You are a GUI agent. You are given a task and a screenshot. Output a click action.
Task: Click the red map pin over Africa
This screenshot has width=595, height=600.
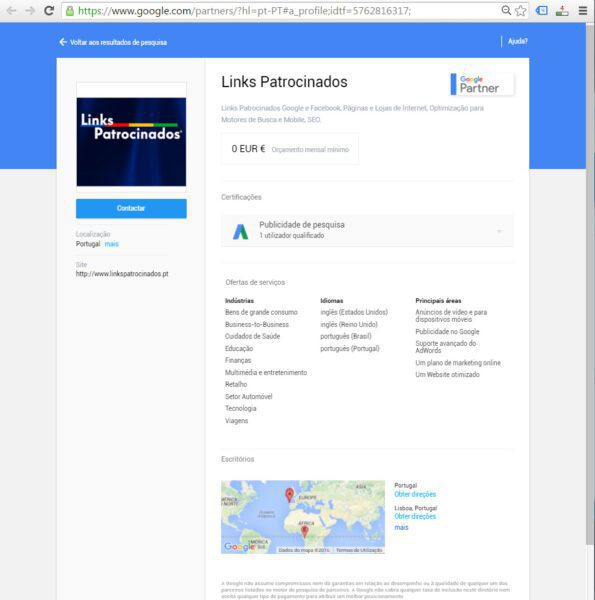305,530
